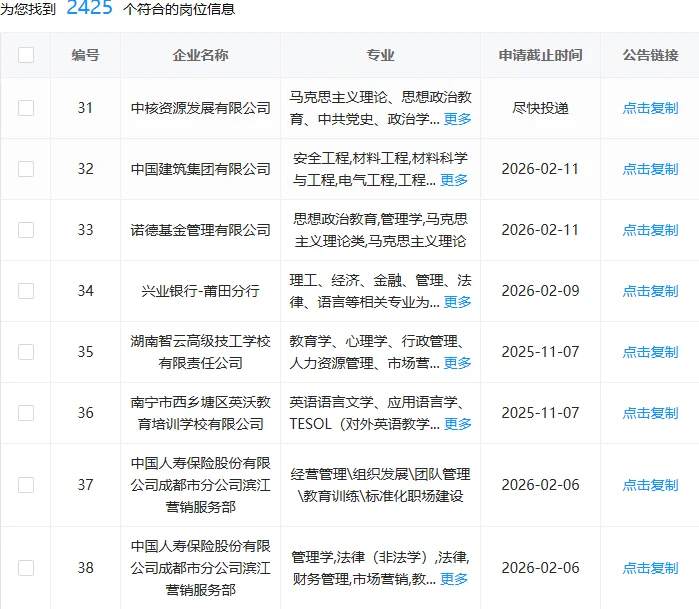Viewport: 699px width, 609px height.
Task: Tick checkbox for row 35 湖南智云
Action: 26,352
